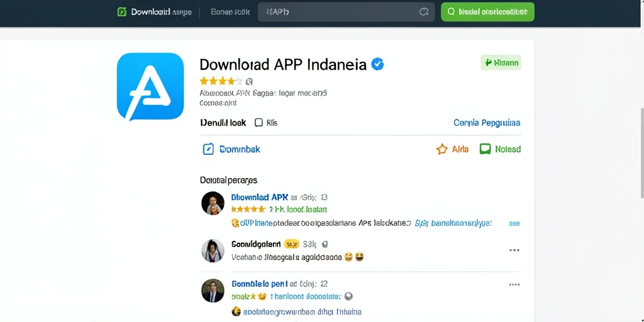
Task: Focus the search field in the header
Action: 346,12
